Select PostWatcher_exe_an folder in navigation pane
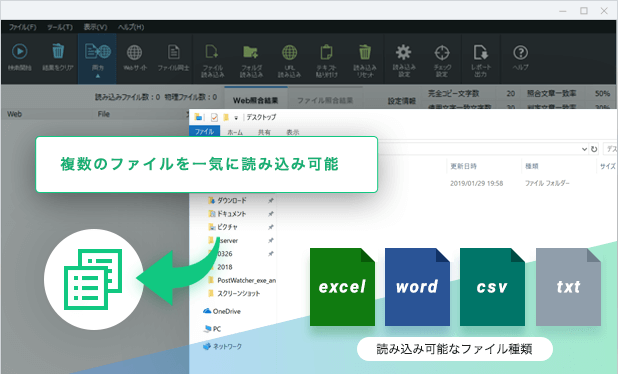This screenshot has width=618, height=374. 242,280
